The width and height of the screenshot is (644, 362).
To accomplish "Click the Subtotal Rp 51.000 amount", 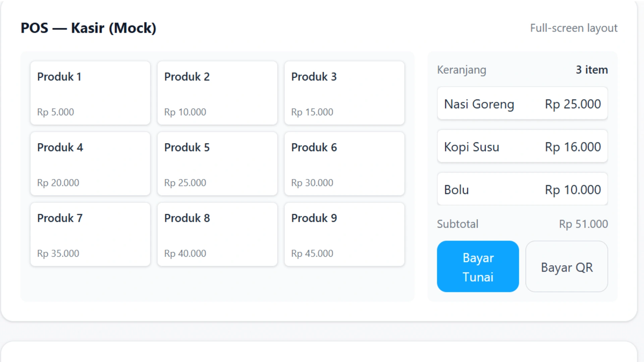I will (583, 224).
